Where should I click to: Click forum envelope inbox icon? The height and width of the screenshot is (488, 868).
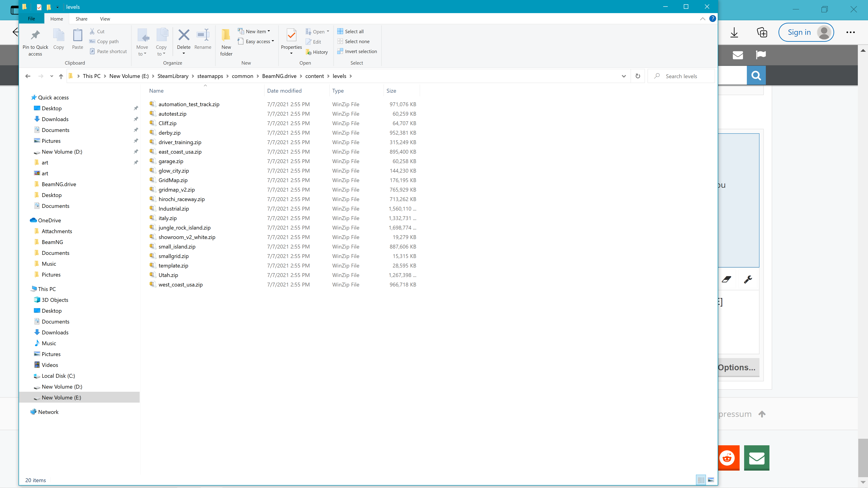point(738,55)
